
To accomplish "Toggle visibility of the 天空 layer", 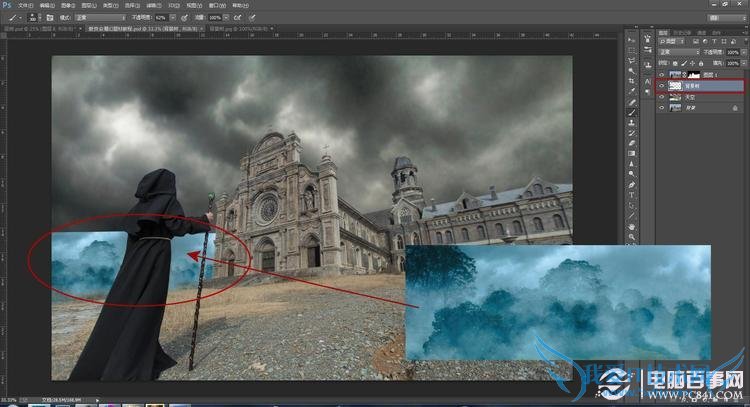I will (661, 97).
